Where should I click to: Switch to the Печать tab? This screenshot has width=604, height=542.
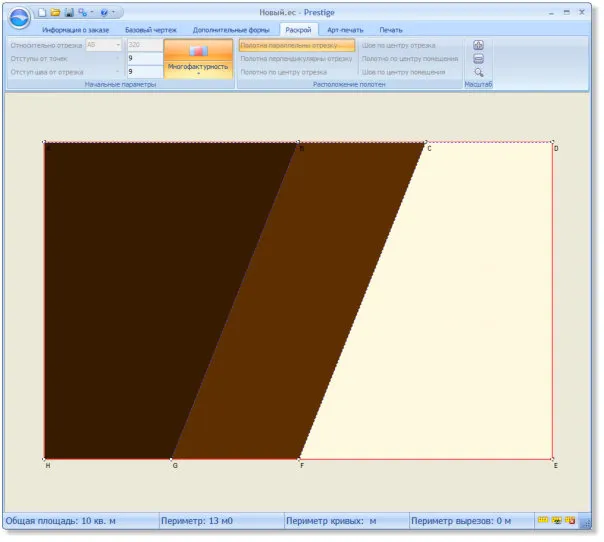coord(391,30)
